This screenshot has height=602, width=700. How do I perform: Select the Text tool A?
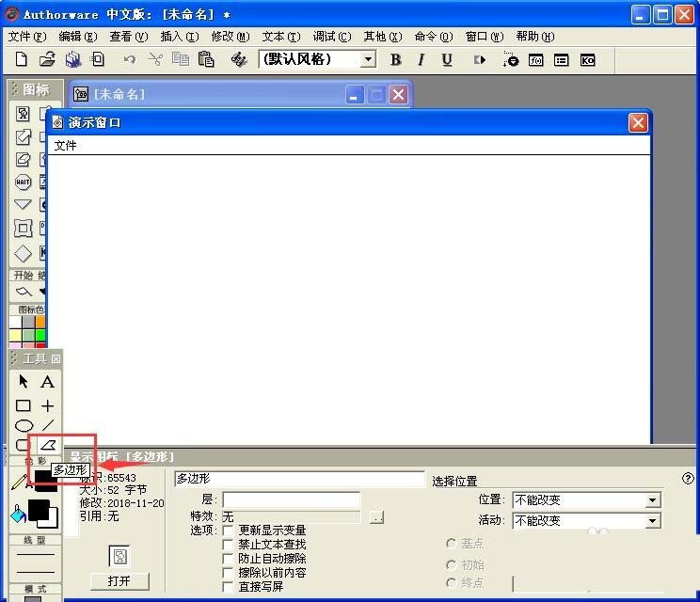point(47,382)
